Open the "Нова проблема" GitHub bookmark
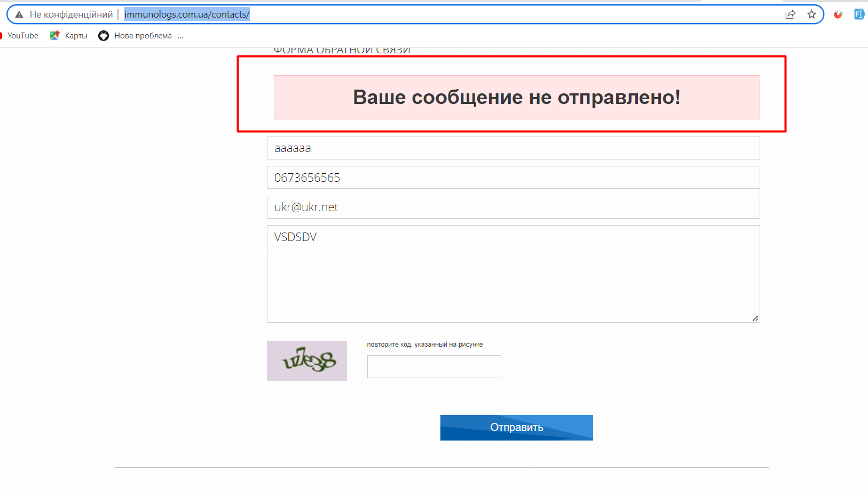This screenshot has height=496, width=868. 141,36
